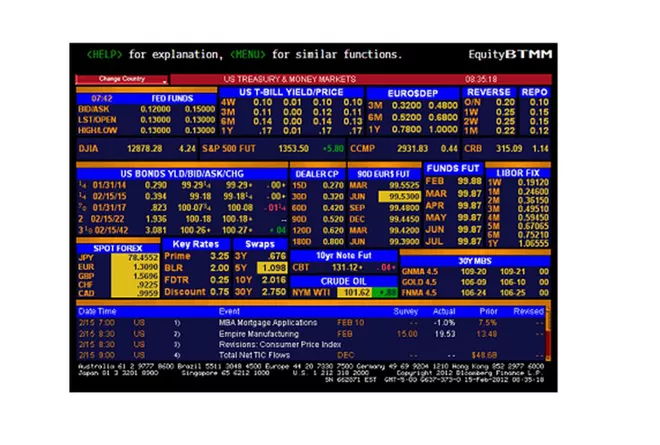Click the REVERSE column header

(488, 92)
